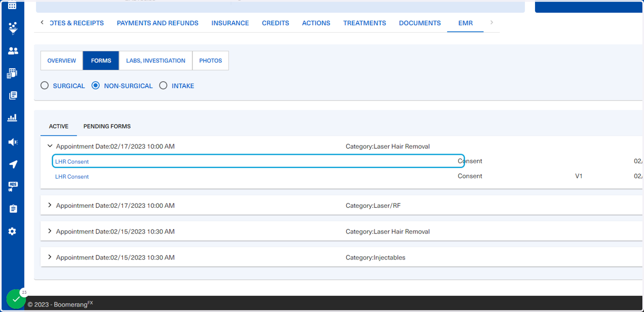Open the LHR Consent link in V1 row
This screenshot has width=644, height=312.
click(72, 177)
